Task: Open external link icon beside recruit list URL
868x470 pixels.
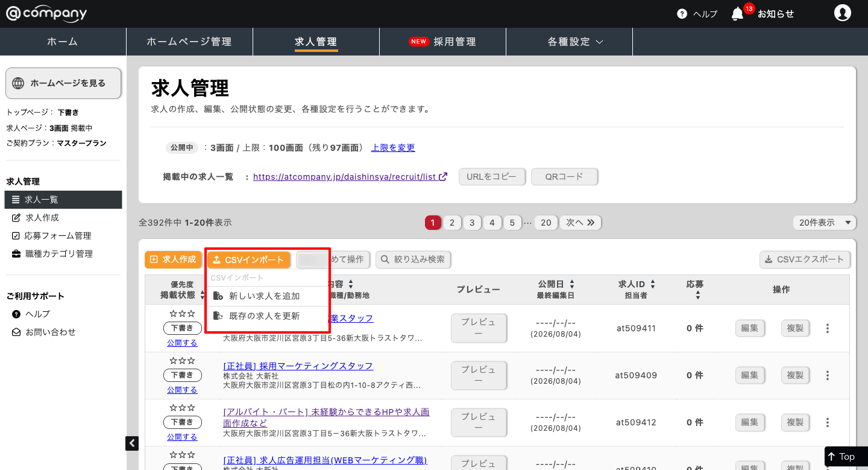Action: [x=443, y=177]
